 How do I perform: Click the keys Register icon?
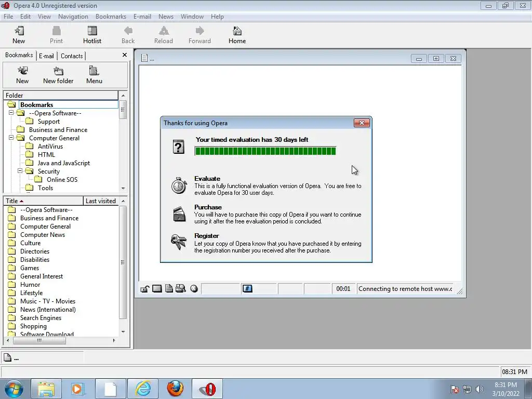tap(179, 242)
